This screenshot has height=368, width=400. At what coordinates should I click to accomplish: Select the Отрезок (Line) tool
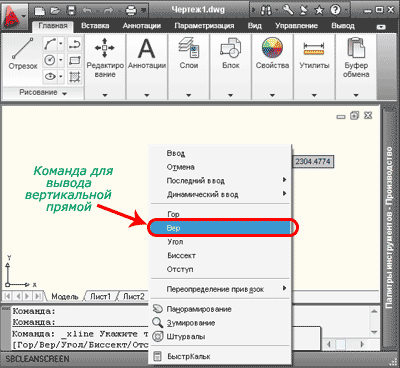pyautogui.click(x=23, y=53)
